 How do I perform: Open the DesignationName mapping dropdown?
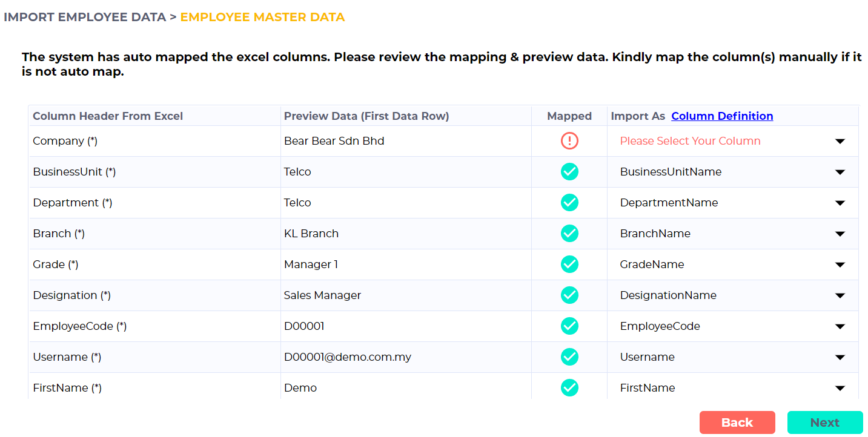(732, 295)
